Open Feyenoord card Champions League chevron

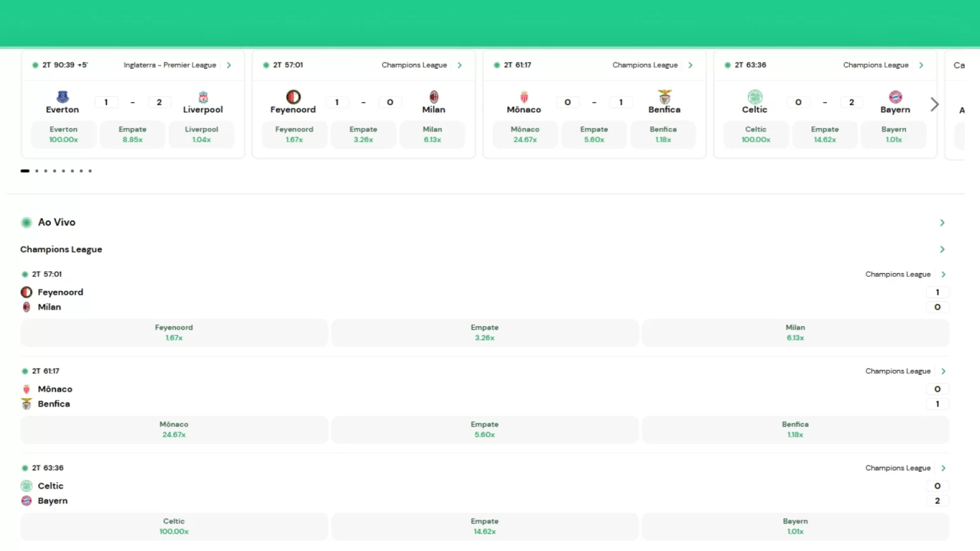459,65
